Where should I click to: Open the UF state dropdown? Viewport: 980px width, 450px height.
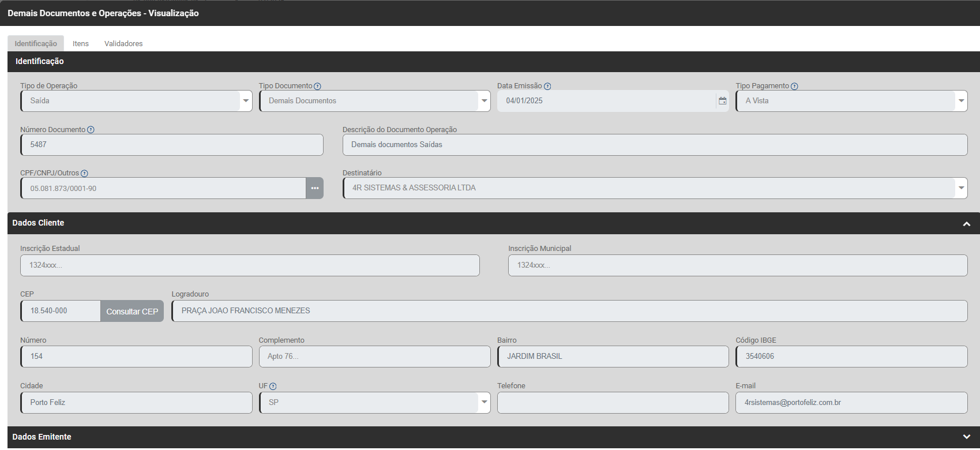(484, 403)
